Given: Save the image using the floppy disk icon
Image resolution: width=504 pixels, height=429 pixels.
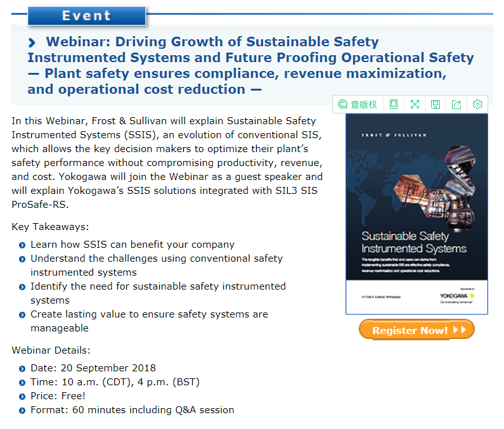Looking at the screenshot, I should coord(436,105).
